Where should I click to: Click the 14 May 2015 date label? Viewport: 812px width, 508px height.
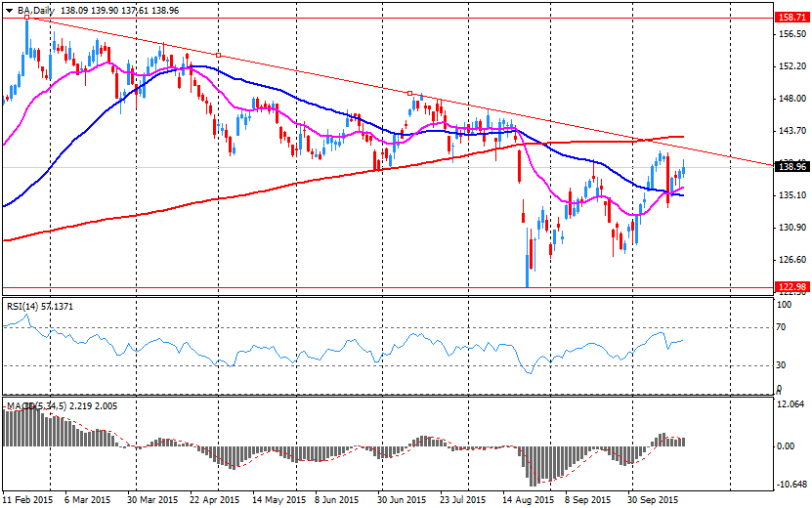[x=278, y=500]
